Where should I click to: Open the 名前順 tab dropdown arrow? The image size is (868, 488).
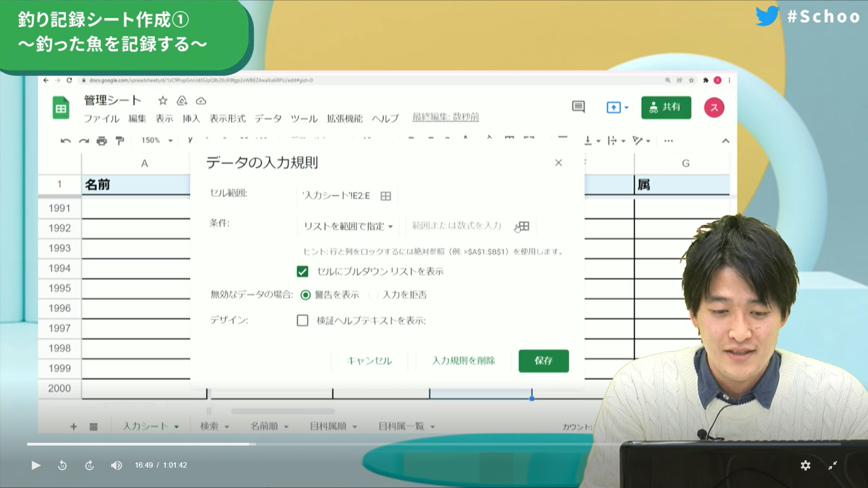click(x=286, y=427)
